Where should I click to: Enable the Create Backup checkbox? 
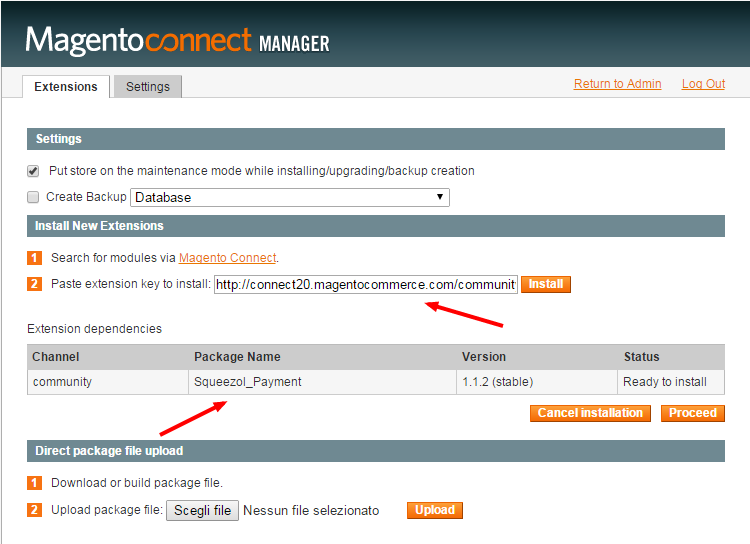(33, 197)
